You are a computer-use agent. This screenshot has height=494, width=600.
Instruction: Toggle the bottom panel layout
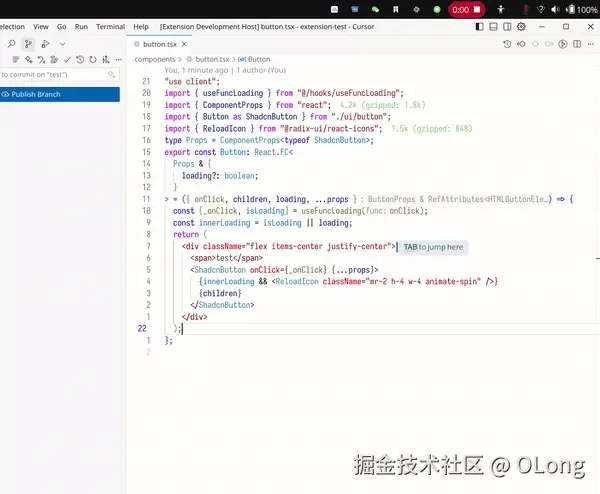[x=494, y=26]
